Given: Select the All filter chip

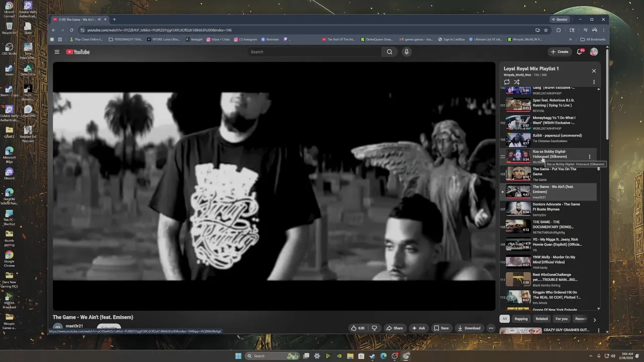Looking at the screenshot, I should point(505,319).
